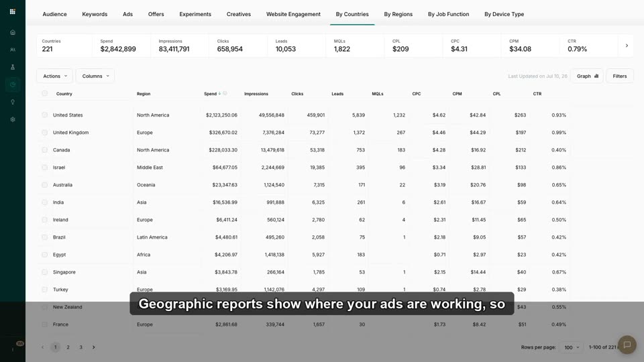644x362 pixels.
Task: Select the United States row checkbox
Action: 45,115
